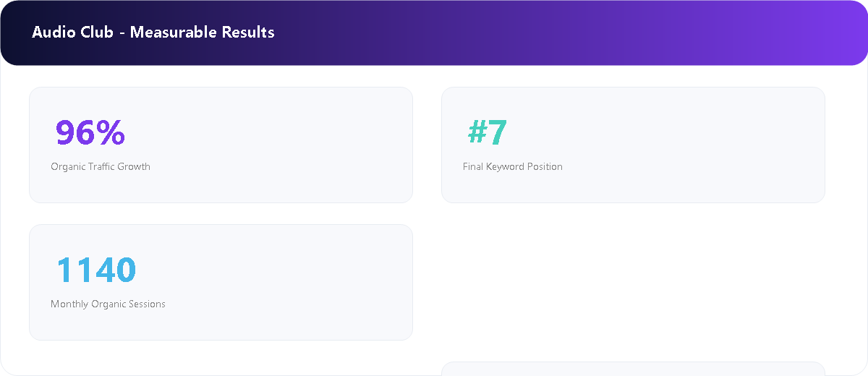Viewport: 868px width, 376px height.
Task: Click the hash symbol in the #7 figure
Action: point(477,132)
